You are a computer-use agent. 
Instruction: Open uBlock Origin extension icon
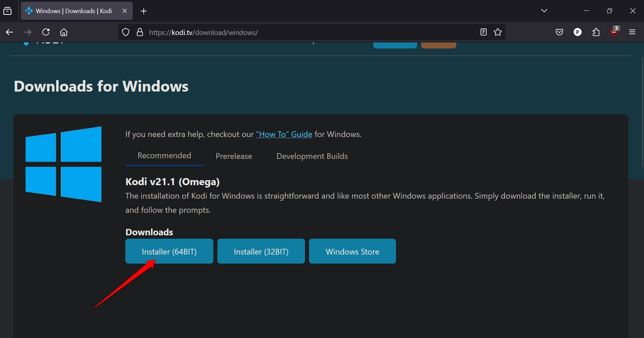pos(614,32)
